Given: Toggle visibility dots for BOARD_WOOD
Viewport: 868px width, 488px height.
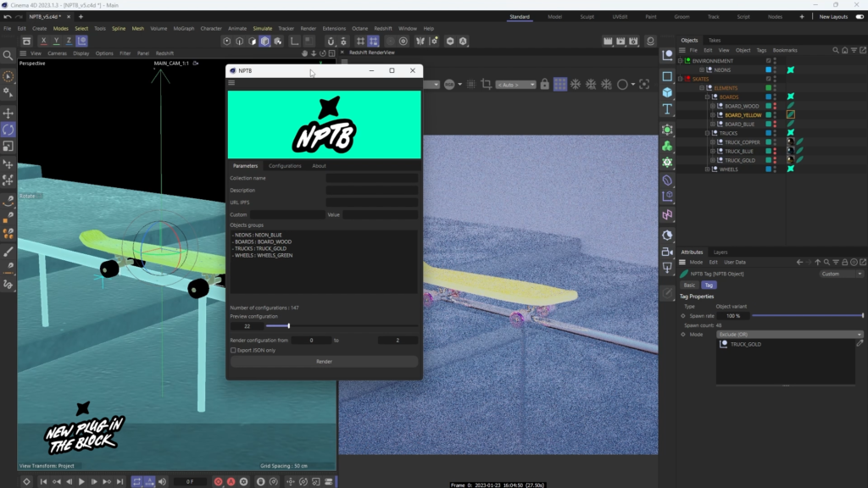Looking at the screenshot, I should click(775, 106).
